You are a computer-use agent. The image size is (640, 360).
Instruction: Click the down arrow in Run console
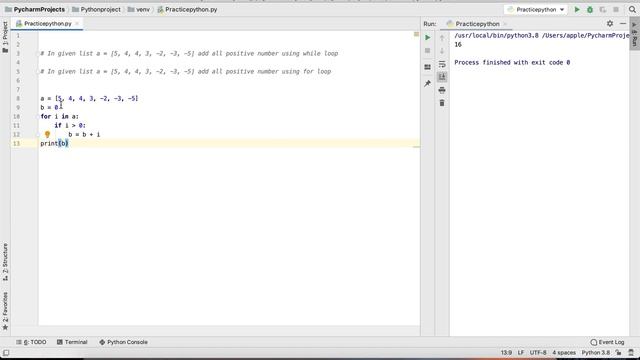(x=442, y=51)
